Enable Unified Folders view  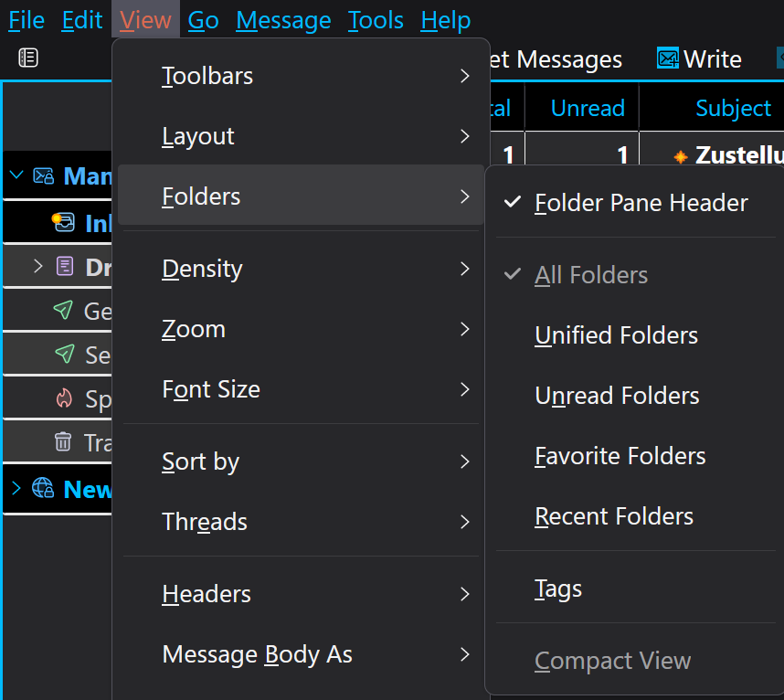[x=616, y=335]
